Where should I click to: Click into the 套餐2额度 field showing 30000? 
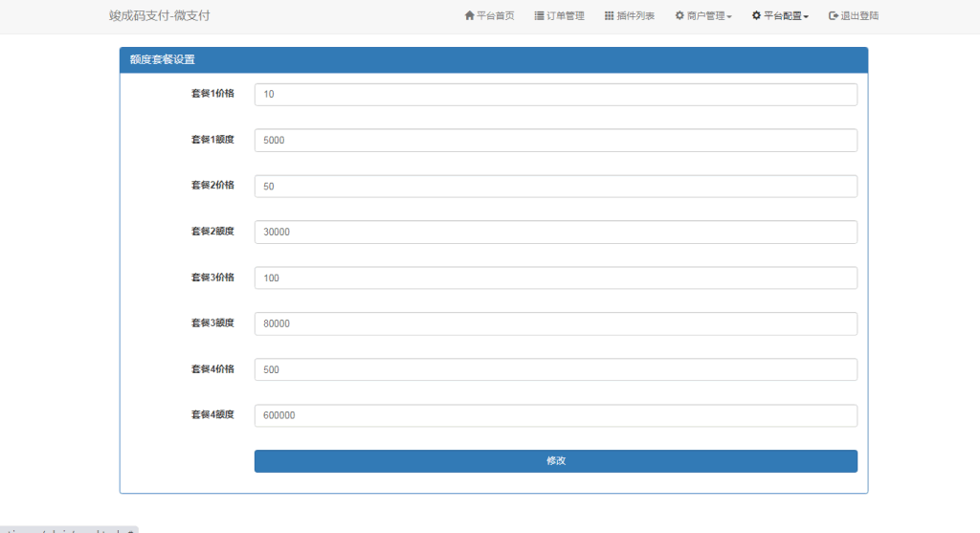(x=555, y=232)
